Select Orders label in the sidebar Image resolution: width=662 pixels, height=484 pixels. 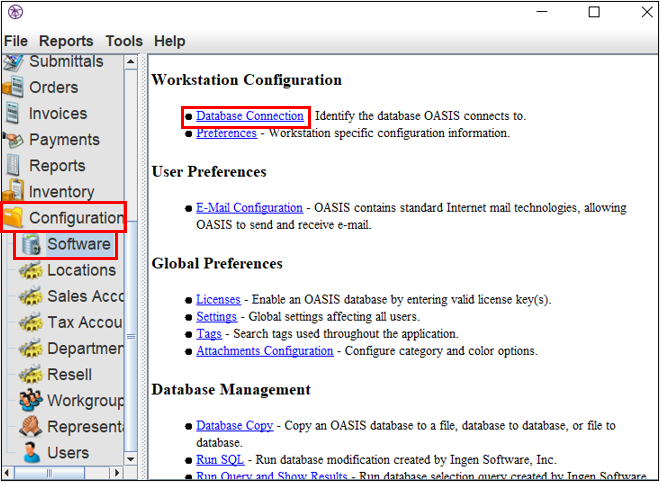coord(54,87)
